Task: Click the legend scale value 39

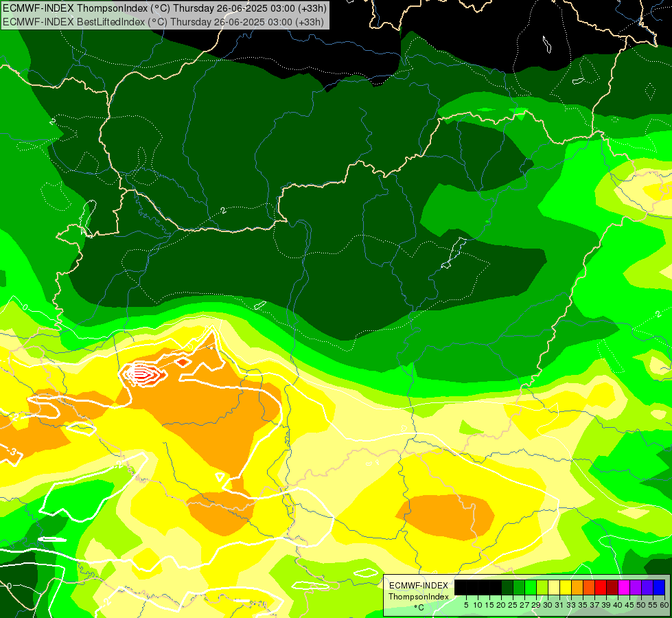Action: (x=606, y=605)
